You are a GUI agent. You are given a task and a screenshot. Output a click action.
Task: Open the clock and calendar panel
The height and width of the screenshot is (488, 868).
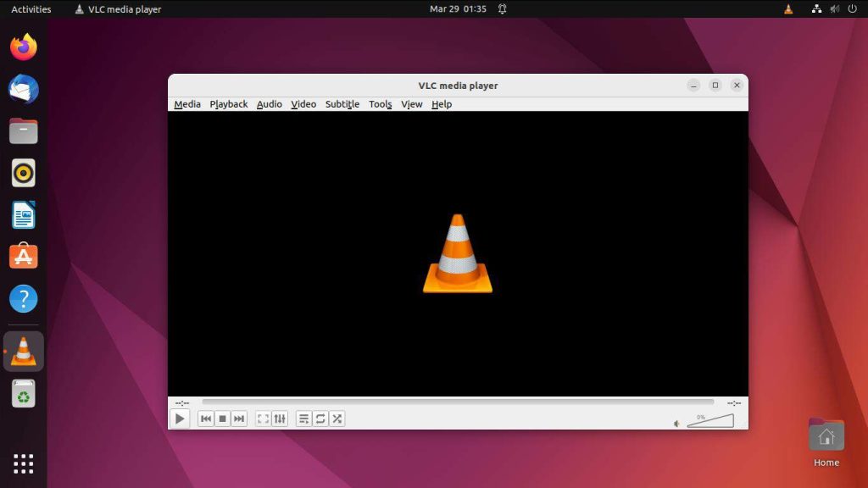coord(458,8)
